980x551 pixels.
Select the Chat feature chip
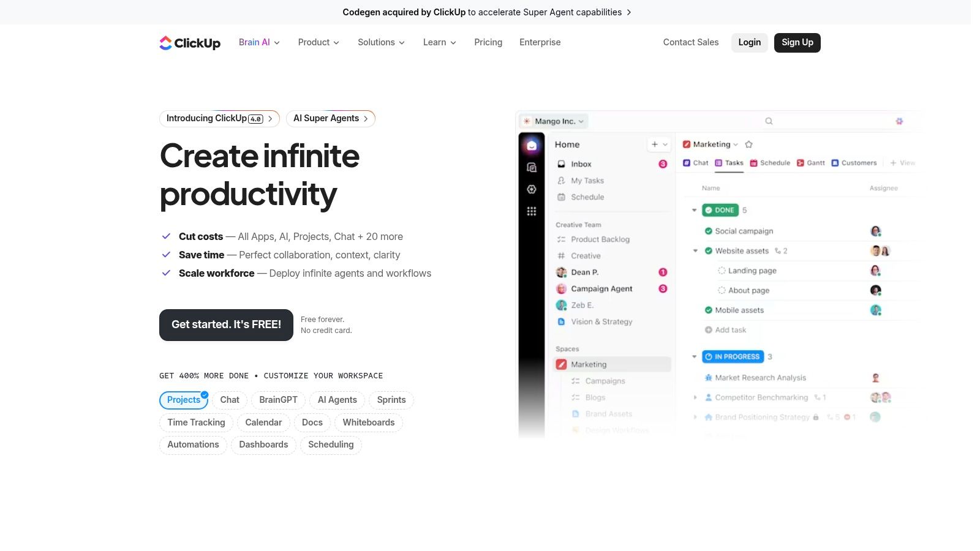click(230, 400)
